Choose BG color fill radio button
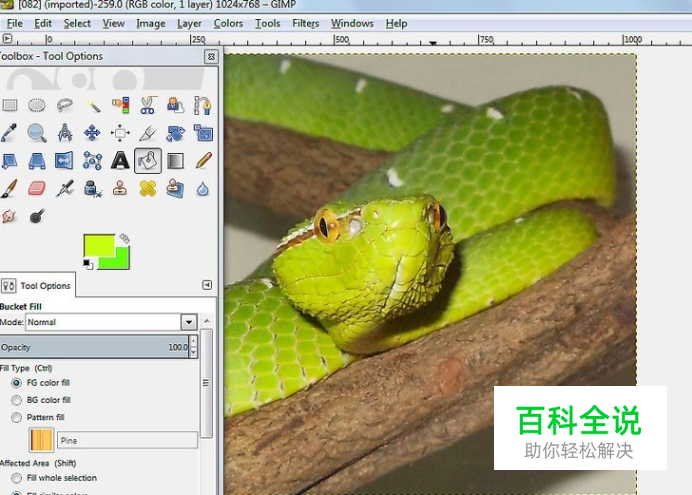692x495 pixels. tap(16, 400)
